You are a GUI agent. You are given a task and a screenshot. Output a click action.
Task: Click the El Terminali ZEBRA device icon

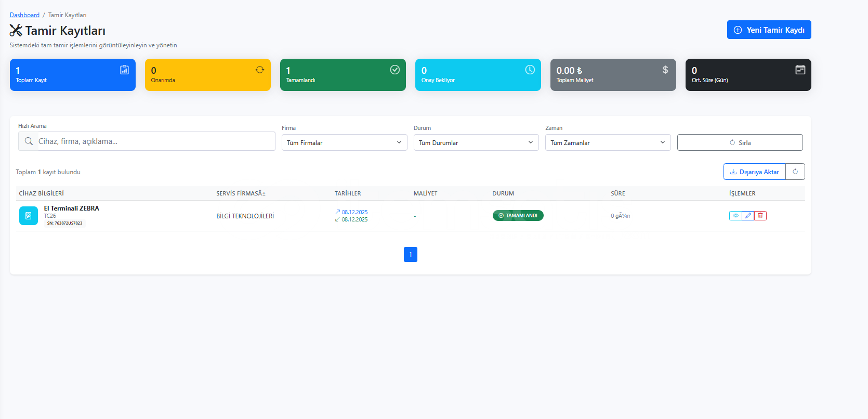tap(29, 216)
